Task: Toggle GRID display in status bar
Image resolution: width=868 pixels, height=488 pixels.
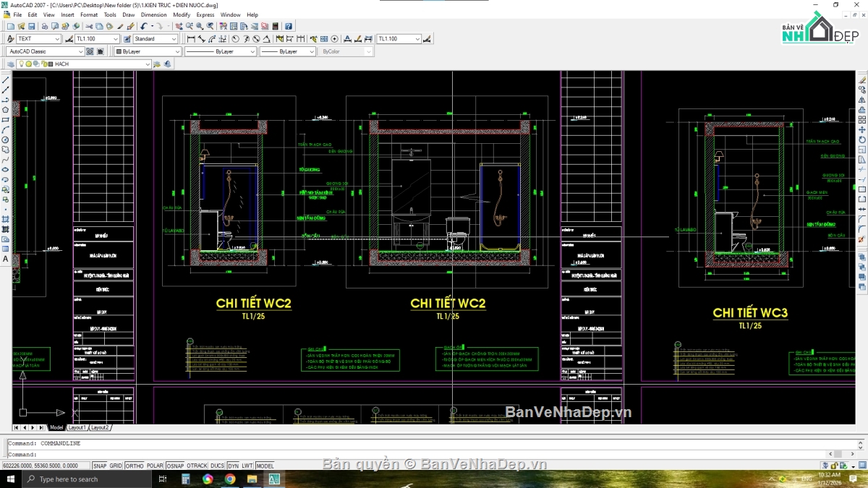Action: tap(115, 466)
